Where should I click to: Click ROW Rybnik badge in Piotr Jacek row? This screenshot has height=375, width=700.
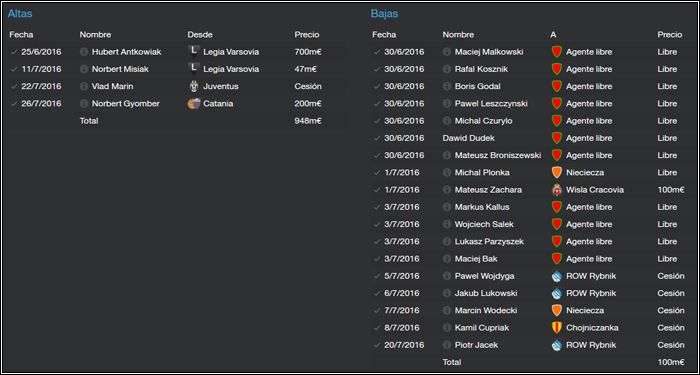coord(556,345)
